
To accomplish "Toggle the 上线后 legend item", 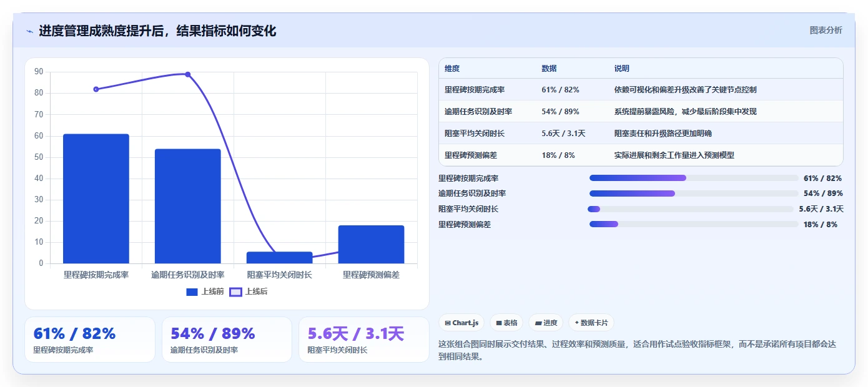I will 249,291.
